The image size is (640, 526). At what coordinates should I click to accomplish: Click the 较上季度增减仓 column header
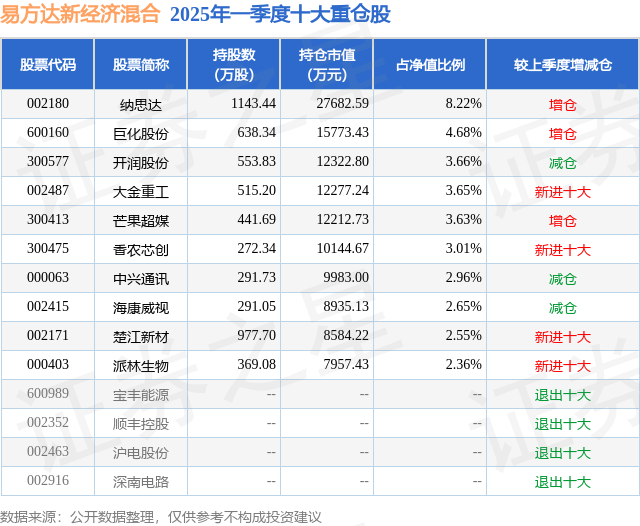click(563, 64)
